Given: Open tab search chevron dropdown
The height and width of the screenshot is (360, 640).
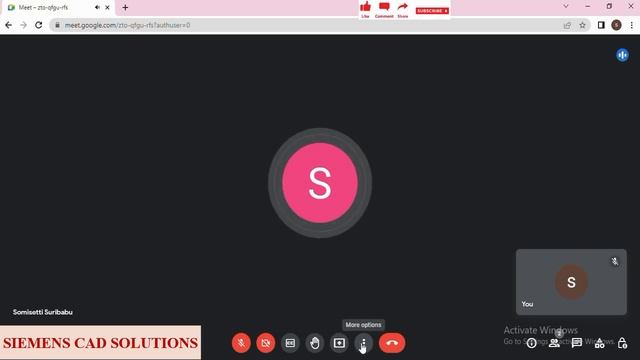Looking at the screenshot, I should point(566,6).
